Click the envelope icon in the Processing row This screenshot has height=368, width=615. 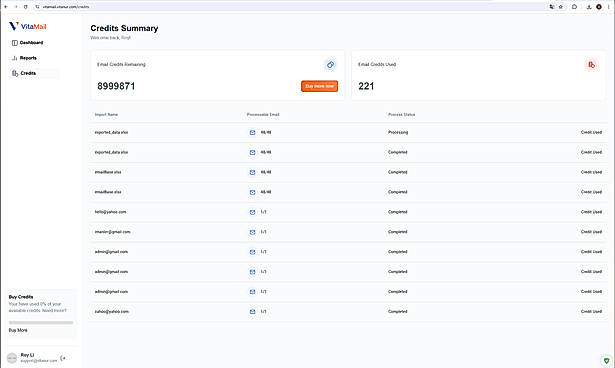coord(252,133)
